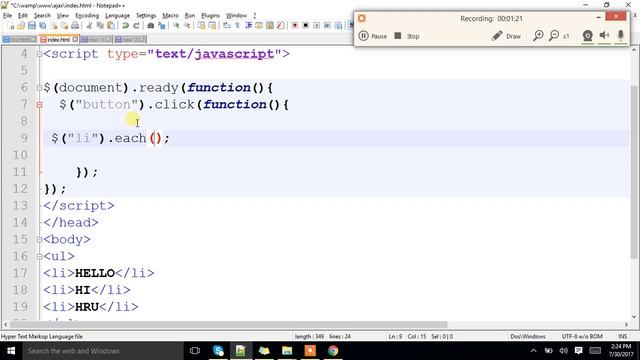Open Google Chrome from the taskbar

[x=333, y=351]
